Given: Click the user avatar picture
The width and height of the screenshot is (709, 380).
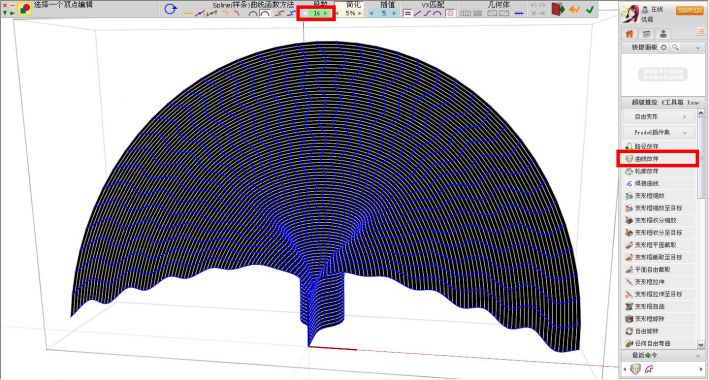Looking at the screenshot, I should (630, 14).
